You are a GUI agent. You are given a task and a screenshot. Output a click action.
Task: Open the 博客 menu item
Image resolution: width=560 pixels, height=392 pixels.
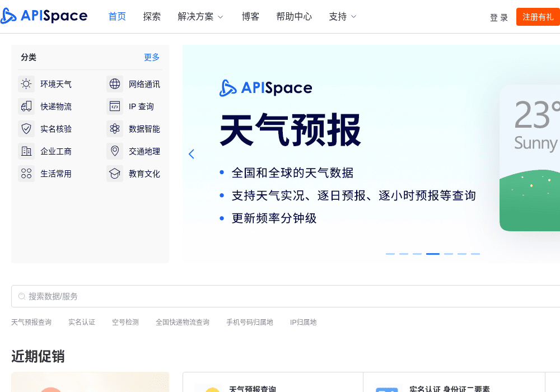coord(250,17)
